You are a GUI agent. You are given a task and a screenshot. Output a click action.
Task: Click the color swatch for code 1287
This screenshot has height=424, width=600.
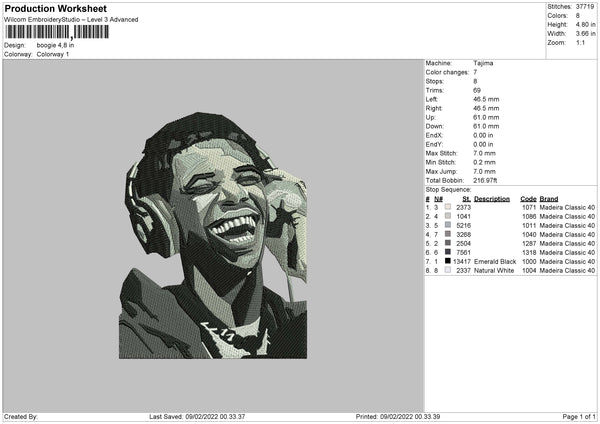[x=448, y=243]
